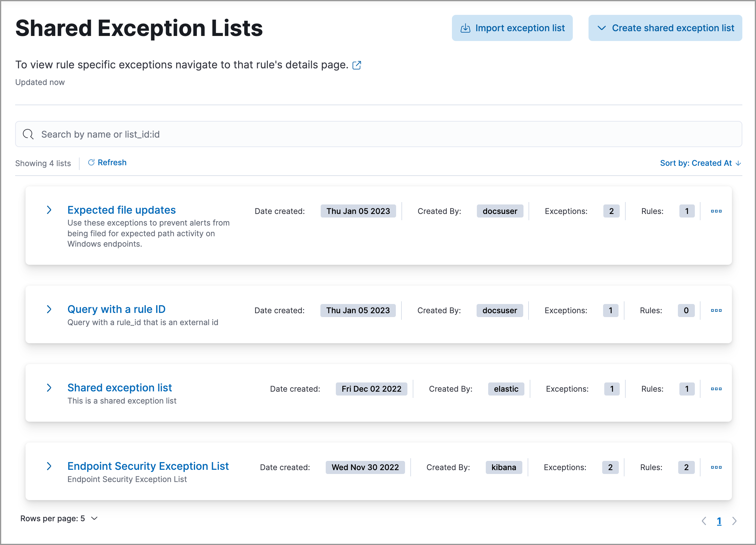The image size is (756, 545).
Task: Expand the Expected file updates list row
Action: pyautogui.click(x=50, y=210)
